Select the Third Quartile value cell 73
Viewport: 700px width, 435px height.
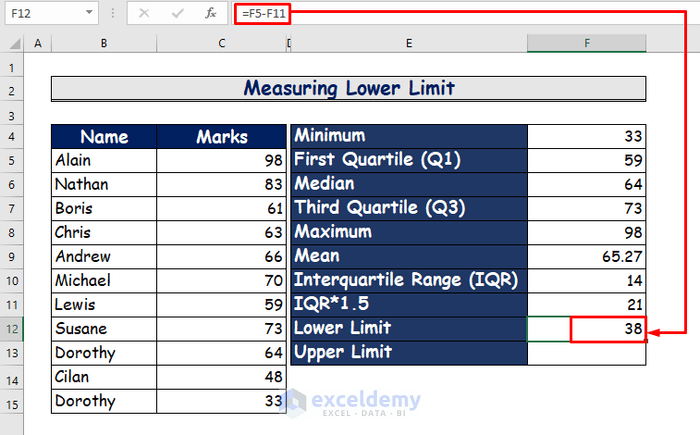[587, 209]
